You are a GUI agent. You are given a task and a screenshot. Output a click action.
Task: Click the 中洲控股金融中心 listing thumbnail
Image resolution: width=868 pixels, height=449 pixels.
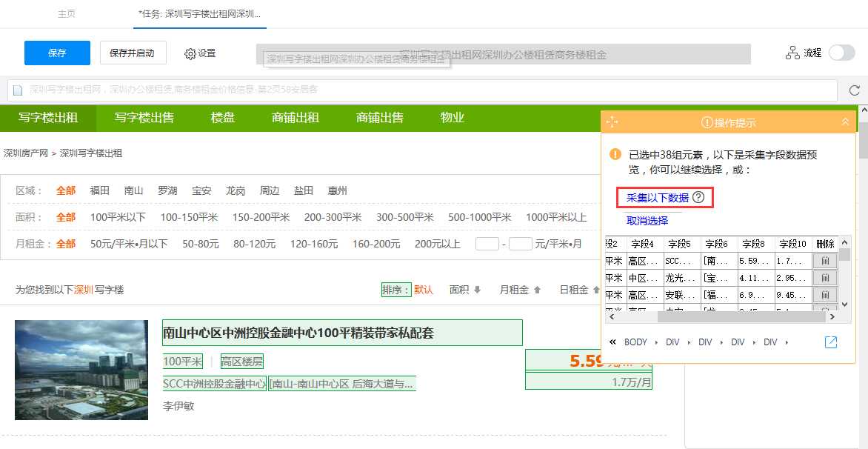click(x=81, y=370)
